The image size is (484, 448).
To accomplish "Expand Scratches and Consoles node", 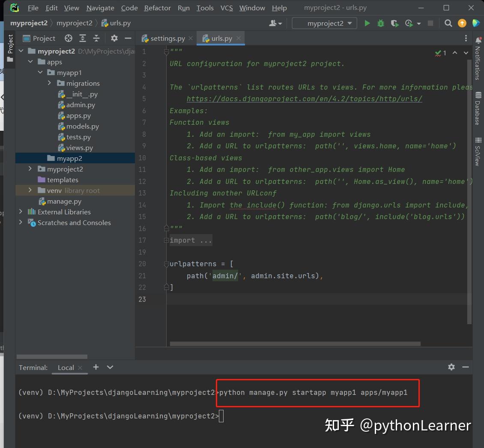I will (x=21, y=222).
